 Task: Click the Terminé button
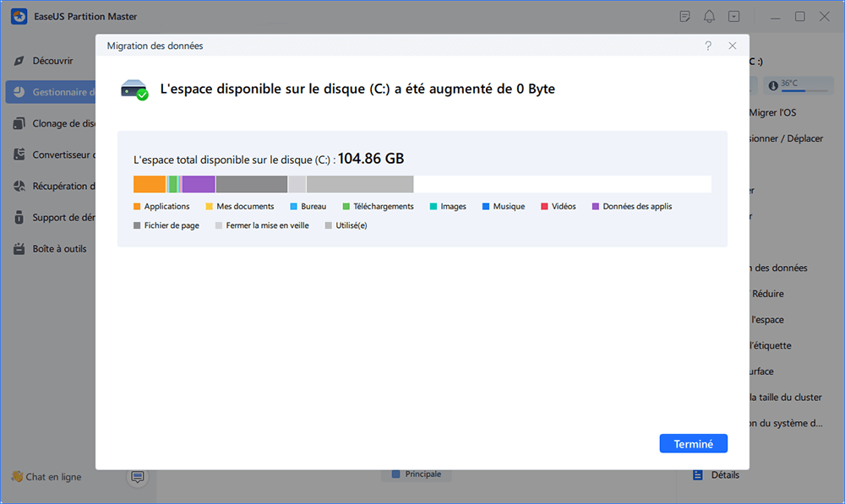[x=693, y=444]
